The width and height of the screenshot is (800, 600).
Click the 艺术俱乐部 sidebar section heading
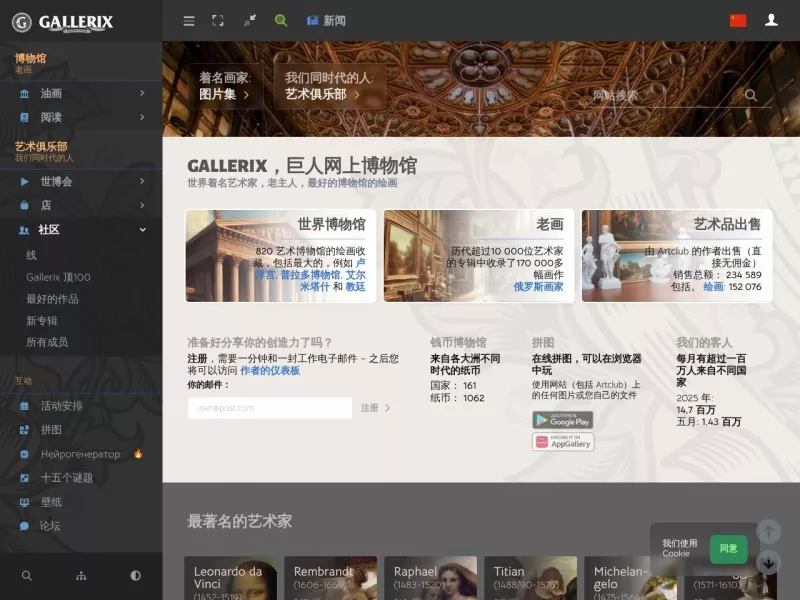point(41,146)
